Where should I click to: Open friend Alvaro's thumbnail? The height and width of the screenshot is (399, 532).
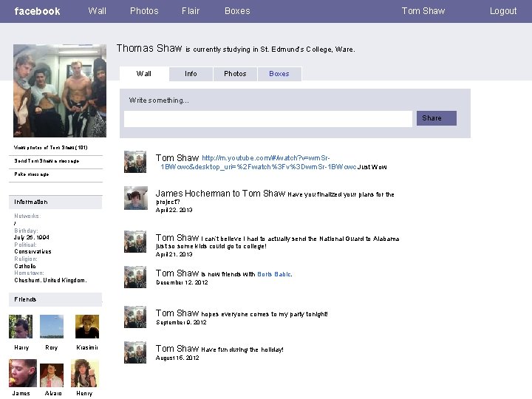[x=52, y=375]
